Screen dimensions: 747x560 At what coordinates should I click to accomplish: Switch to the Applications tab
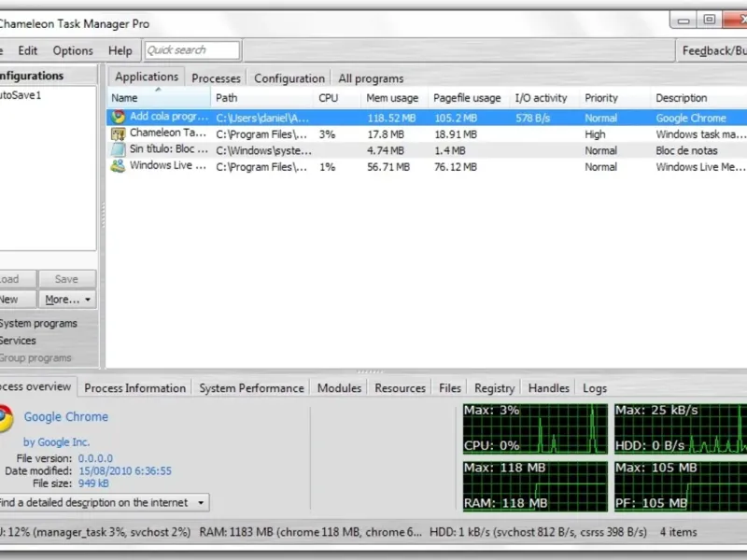pos(147,77)
